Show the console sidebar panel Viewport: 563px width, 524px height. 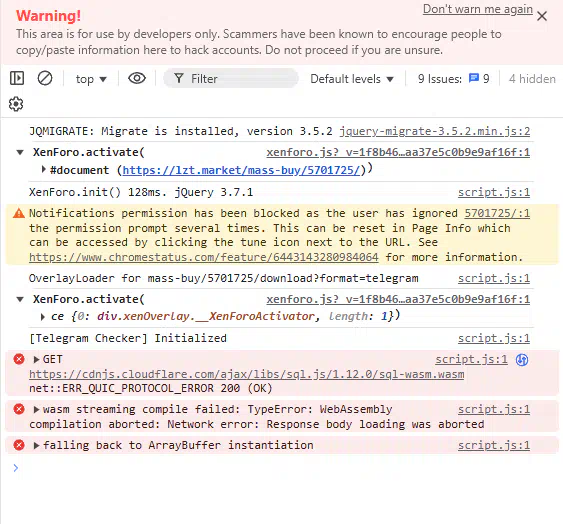[x=17, y=78]
